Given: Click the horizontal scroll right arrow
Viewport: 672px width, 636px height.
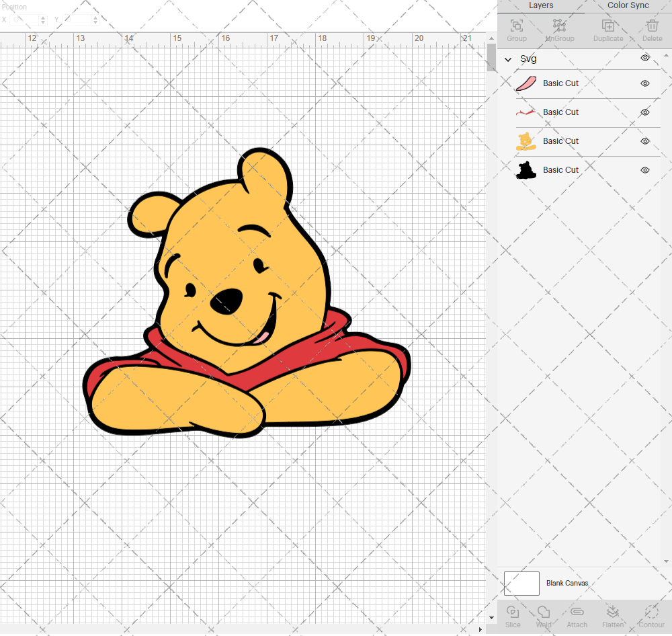Looking at the screenshot, I should [x=480, y=629].
